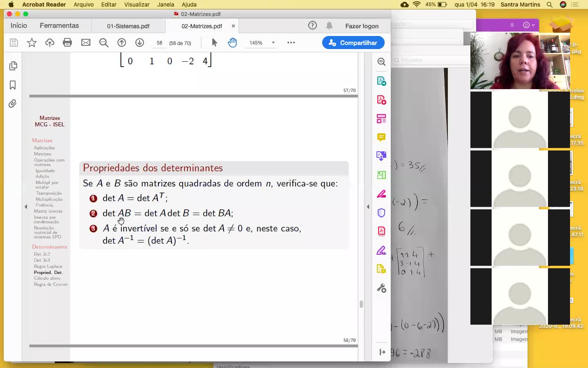Open notifications bell

point(329,25)
